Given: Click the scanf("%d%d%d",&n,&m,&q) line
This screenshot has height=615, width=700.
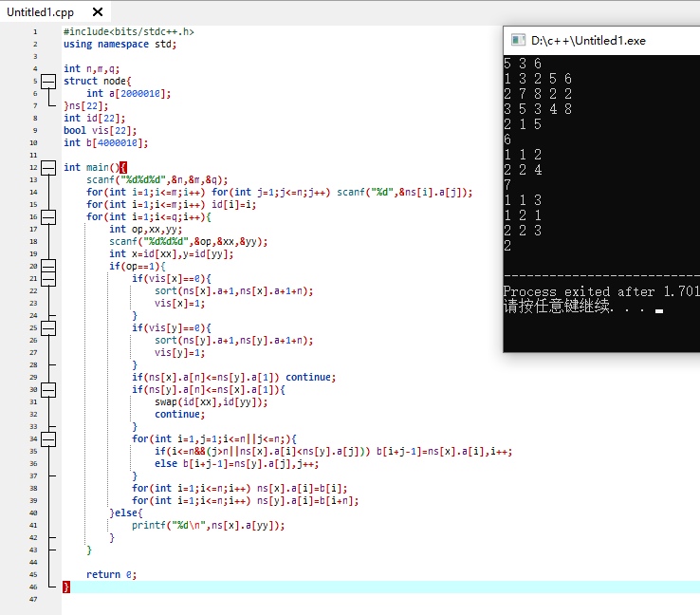Looking at the screenshot, I should (157, 179).
